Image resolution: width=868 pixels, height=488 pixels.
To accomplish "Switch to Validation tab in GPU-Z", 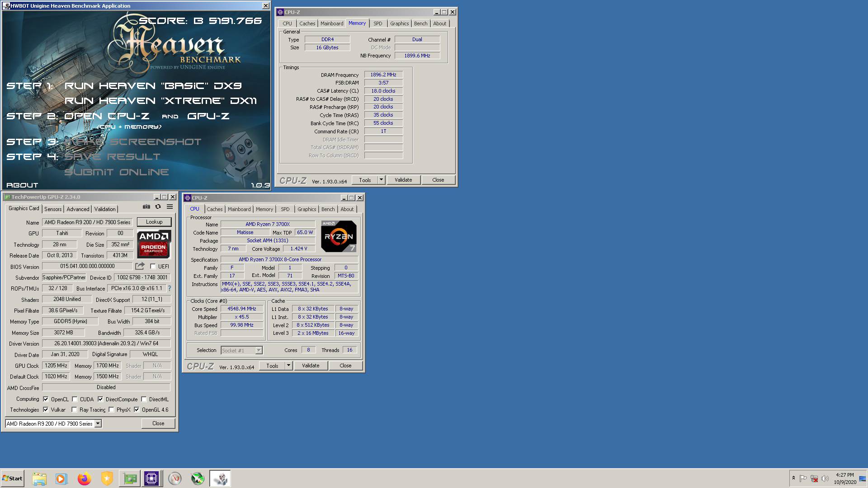I will coord(105,209).
